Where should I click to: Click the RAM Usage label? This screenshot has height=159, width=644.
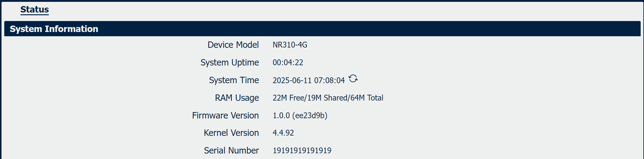point(237,98)
